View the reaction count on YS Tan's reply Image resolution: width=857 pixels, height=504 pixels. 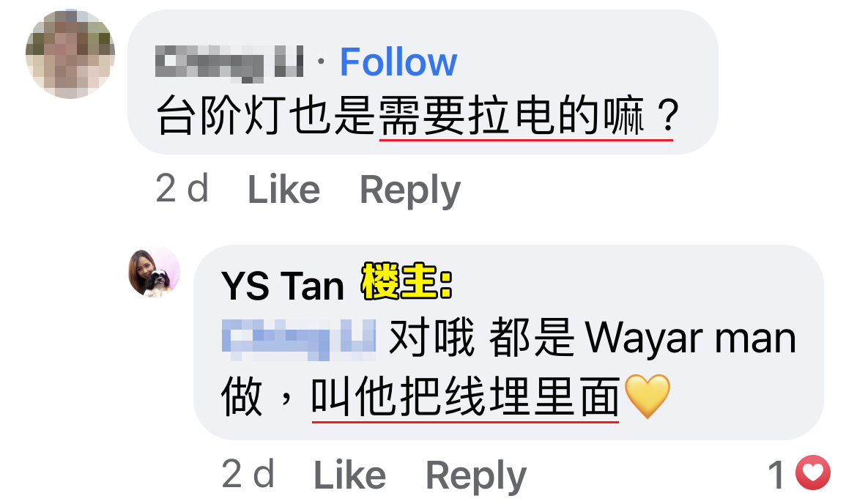click(776, 475)
